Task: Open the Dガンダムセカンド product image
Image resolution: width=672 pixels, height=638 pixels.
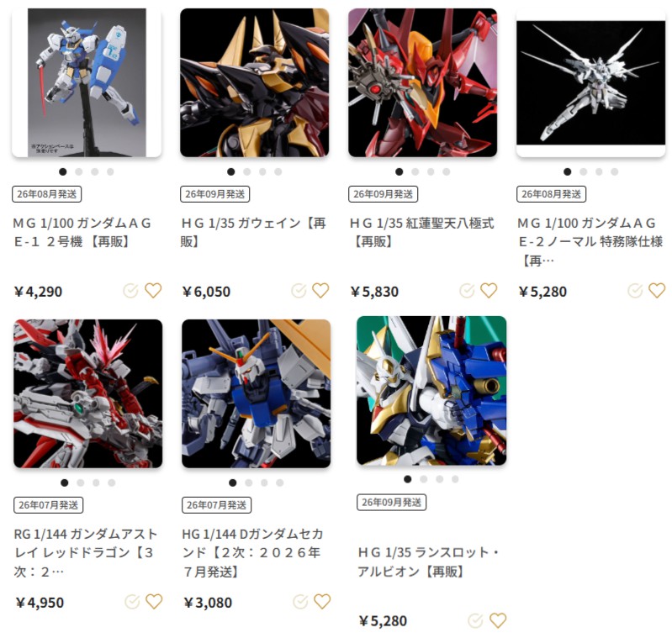Action: pyautogui.click(x=257, y=393)
